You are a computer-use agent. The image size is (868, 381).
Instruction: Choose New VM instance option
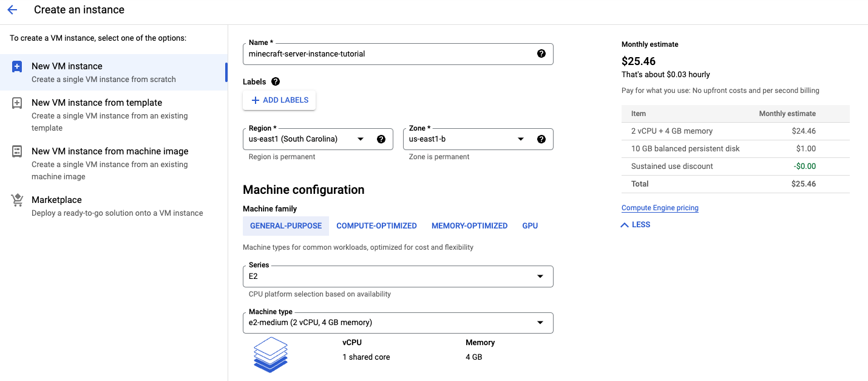tap(114, 72)
